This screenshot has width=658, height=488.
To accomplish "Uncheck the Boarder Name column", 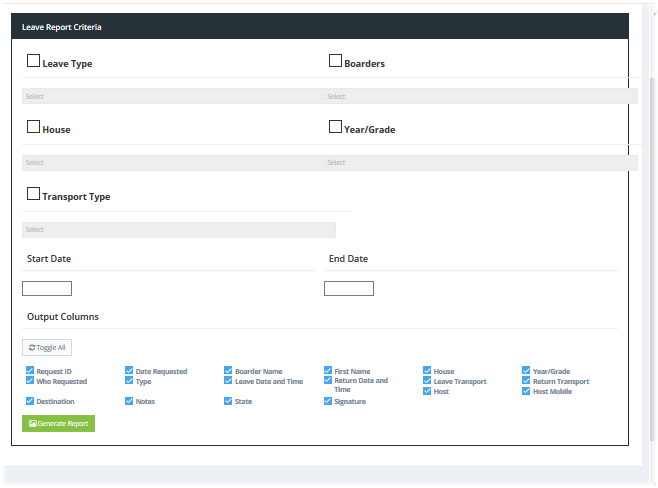I will click(x=228, y=371).
